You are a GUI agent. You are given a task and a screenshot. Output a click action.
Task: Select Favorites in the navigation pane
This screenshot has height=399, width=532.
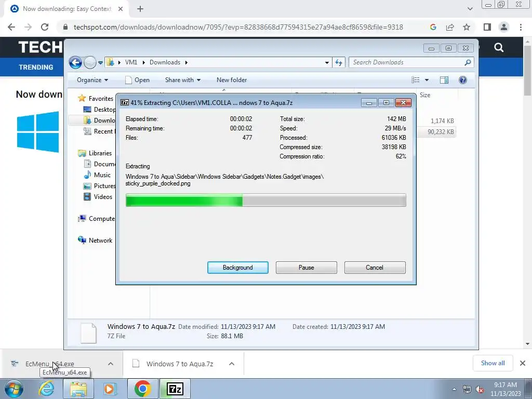coord(101,98)
